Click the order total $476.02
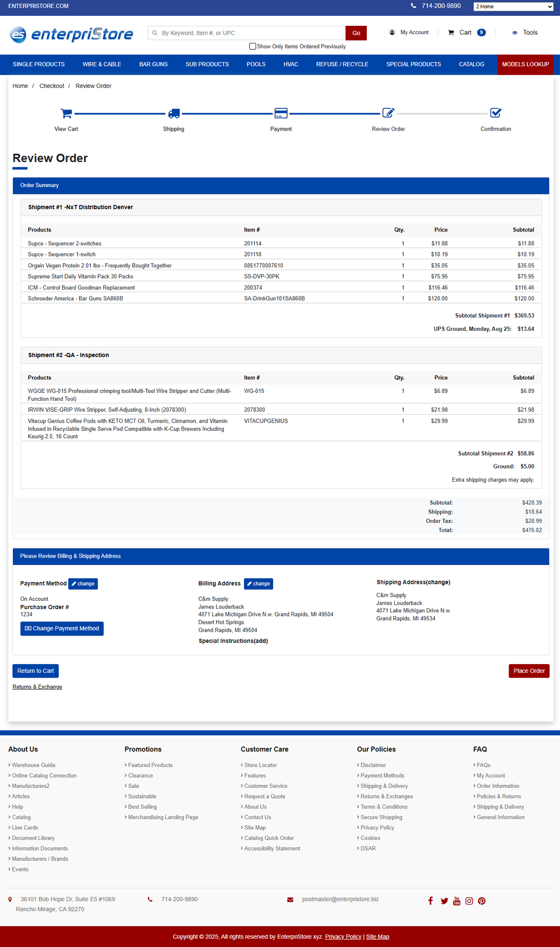The image size is (560, 947). tap(532, 530)
